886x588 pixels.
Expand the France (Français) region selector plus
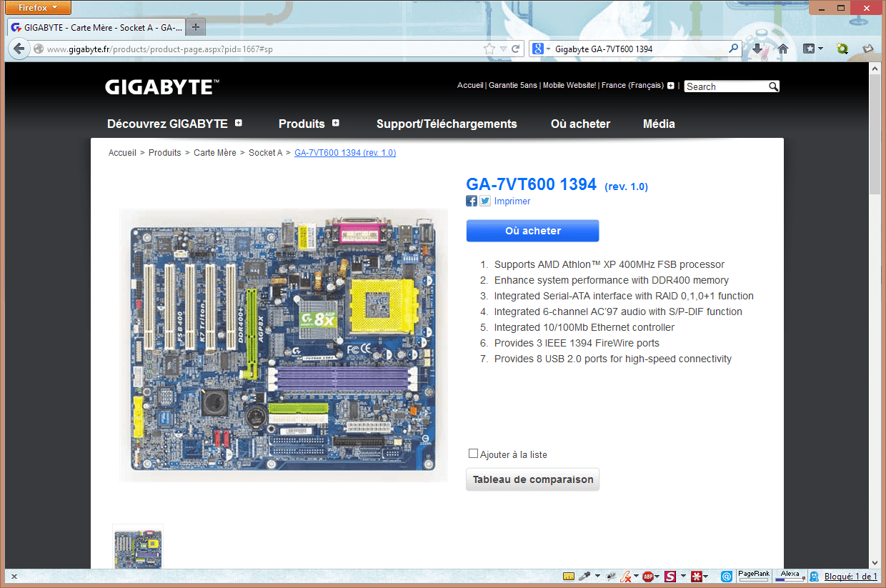point(670,86)
